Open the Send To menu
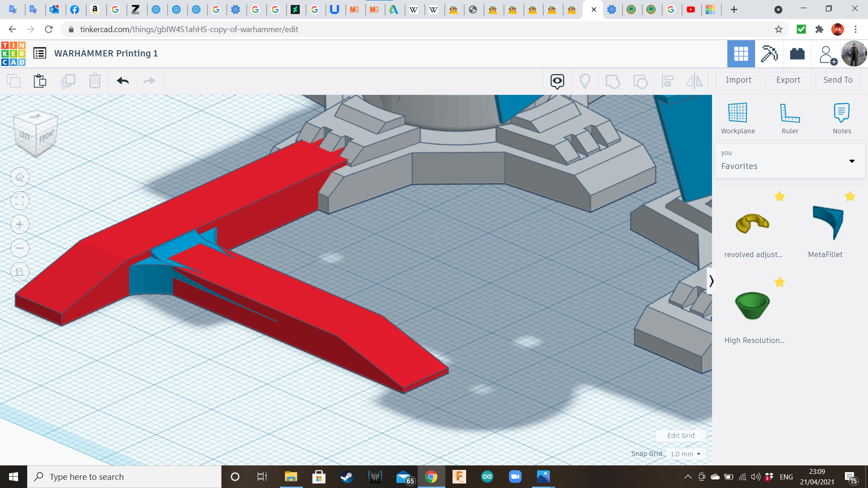Viewport: 868px width, 488px height. coord(838,80)
